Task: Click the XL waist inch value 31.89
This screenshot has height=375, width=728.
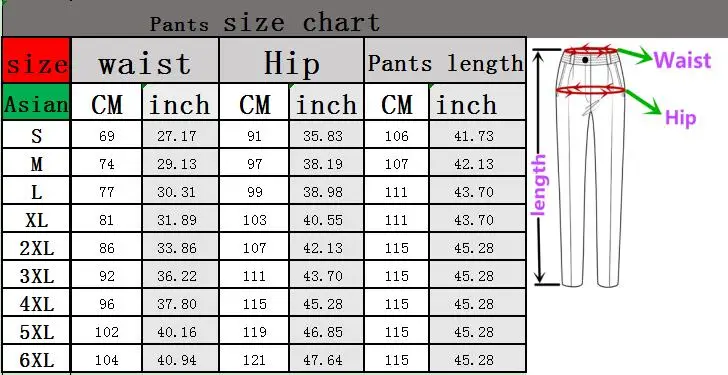Action: pyautogui.click(x=177, y=220)
